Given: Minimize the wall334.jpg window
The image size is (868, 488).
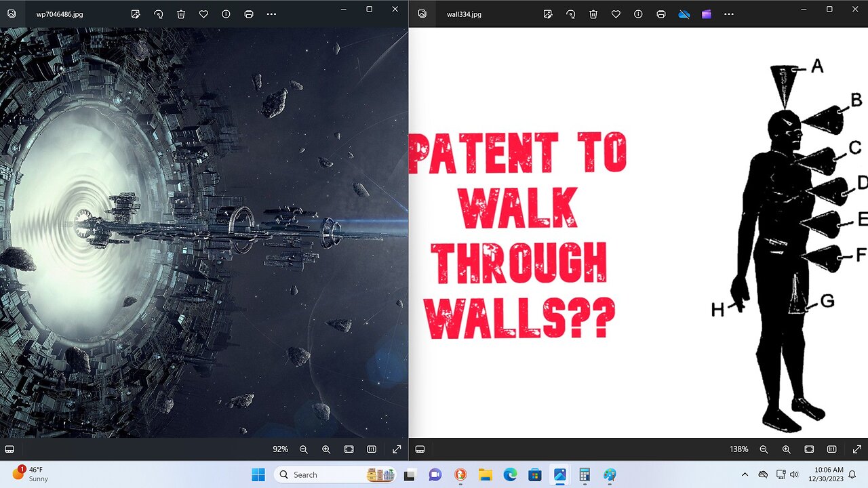Looking at the screenshot, I should tap(804, 9).
